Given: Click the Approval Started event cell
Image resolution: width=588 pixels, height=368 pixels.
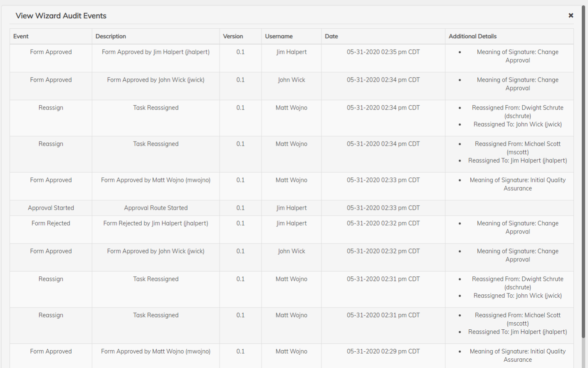Looking at the screenshot, I should click(x=51, y=208).
